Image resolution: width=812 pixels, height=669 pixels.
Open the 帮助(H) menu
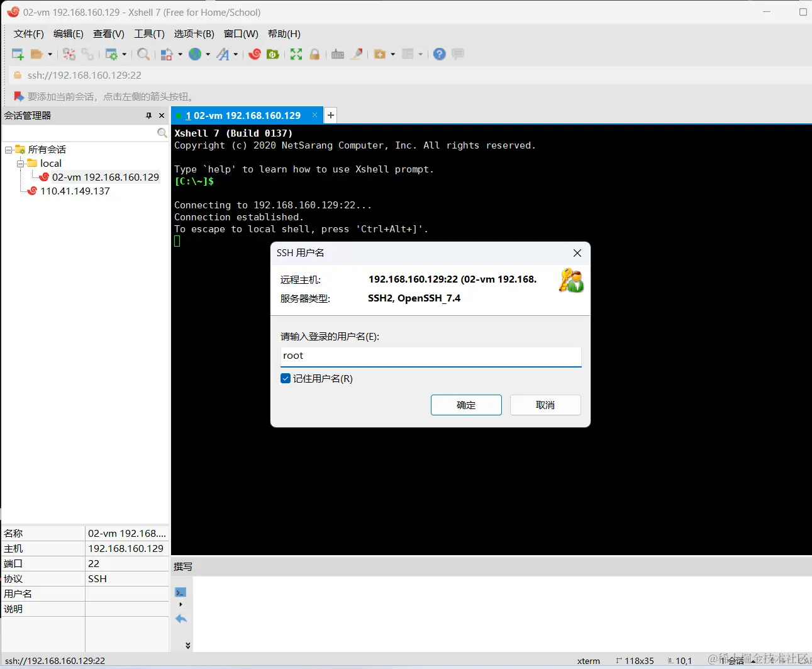point(284,34)
